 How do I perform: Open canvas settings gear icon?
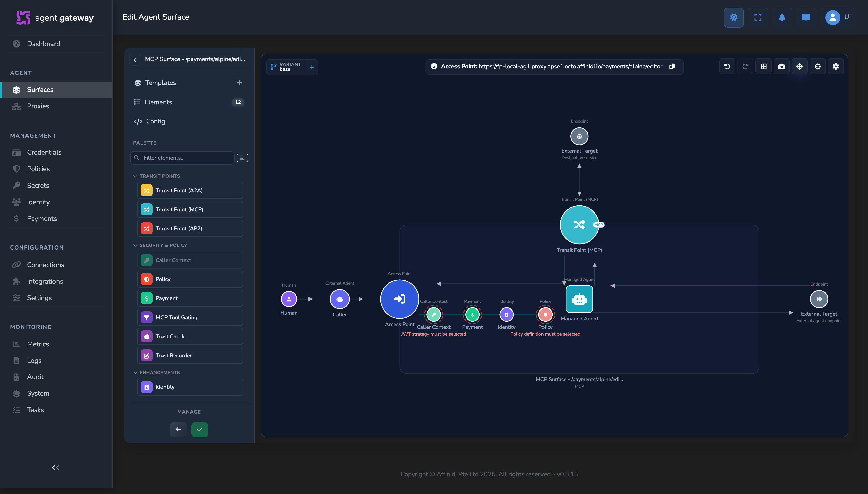[x=836, y=66]
